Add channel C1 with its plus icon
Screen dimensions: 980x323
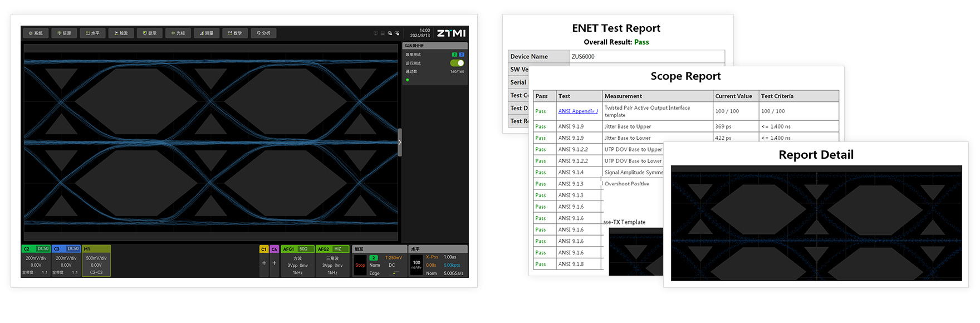tap(264, 263)
